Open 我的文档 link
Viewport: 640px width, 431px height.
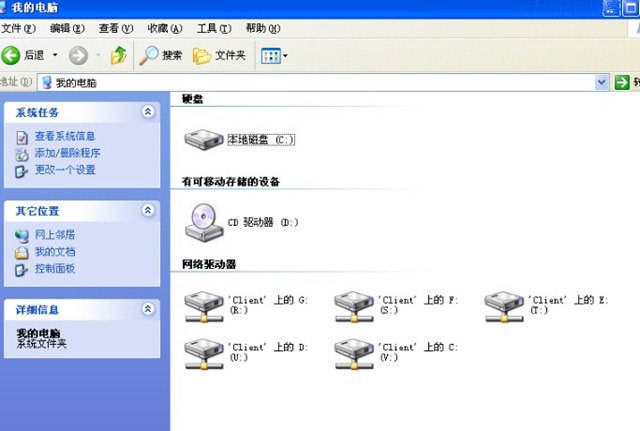[55, 252]
